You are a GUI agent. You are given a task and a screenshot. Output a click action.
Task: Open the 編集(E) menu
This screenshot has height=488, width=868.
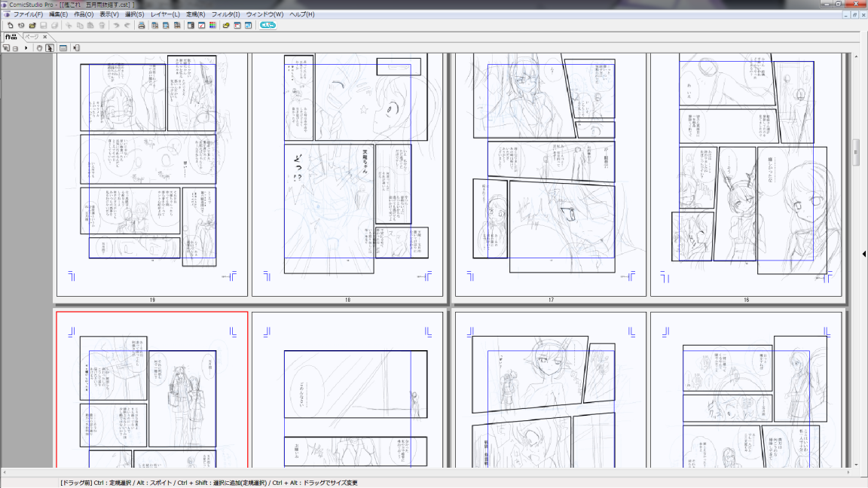coord(58,14)
